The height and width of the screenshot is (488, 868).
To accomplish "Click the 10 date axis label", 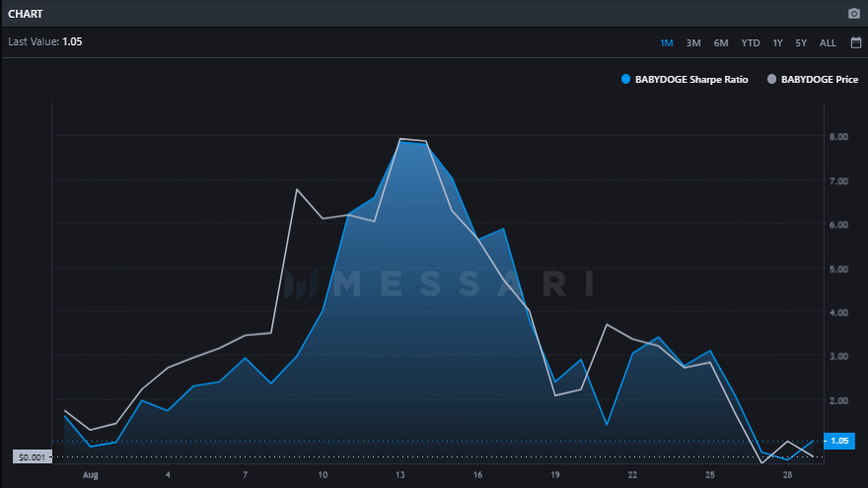I will [x=323, y=475].
